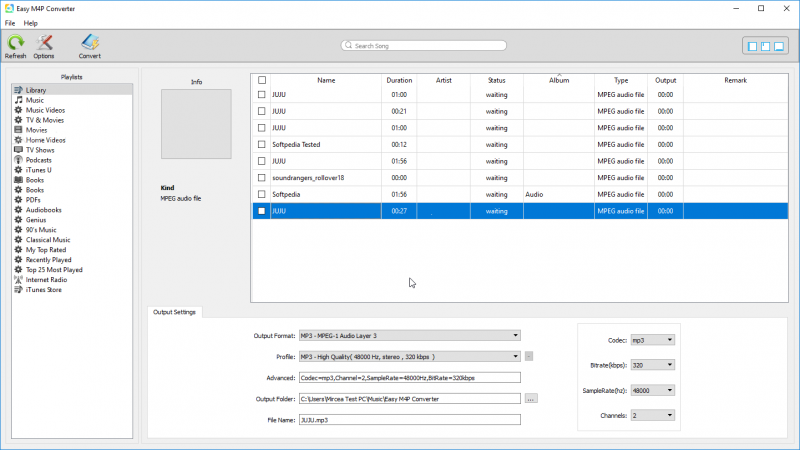Viewport: 800px width, 450px height.
Task: Select the Podcasts playlist icon
Action: 18,160
